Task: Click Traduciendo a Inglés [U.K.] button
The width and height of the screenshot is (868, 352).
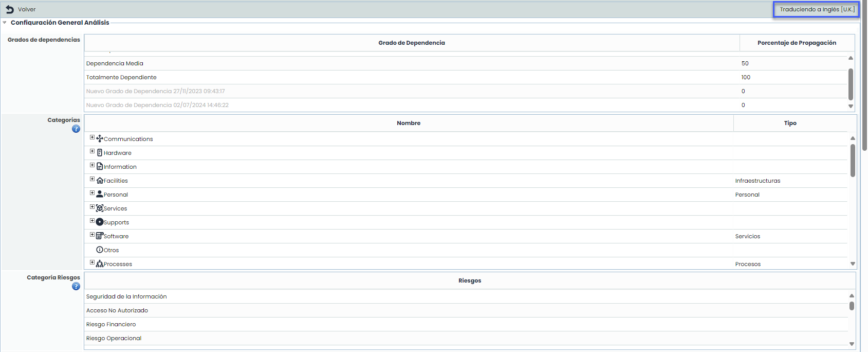Action: click(x=817, y=9)
